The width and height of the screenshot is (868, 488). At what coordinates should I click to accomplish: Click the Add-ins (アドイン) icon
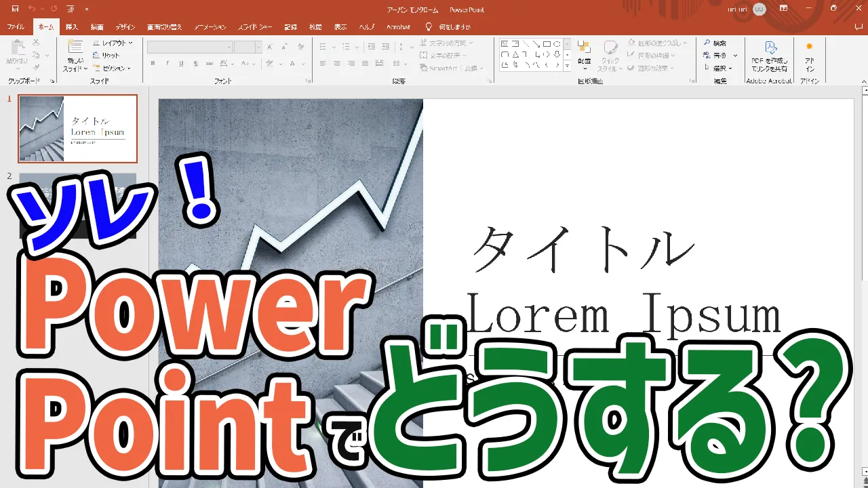(x=809, y=47)
